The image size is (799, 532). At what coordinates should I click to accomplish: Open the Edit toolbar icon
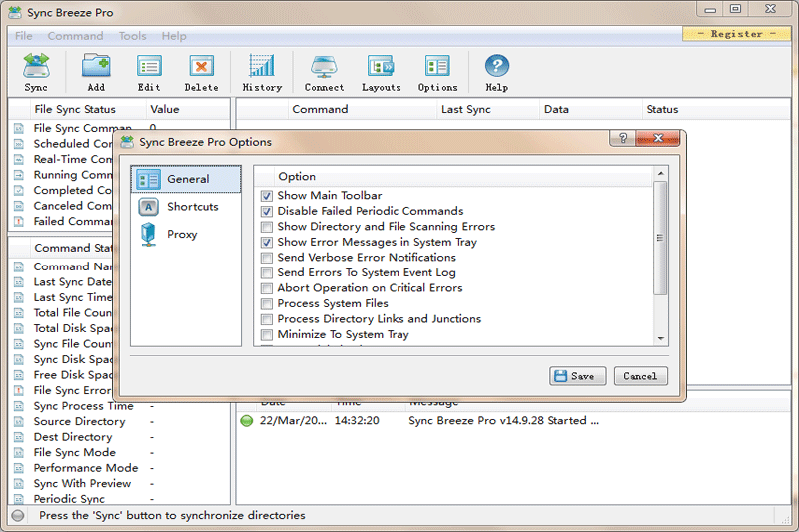tap(149, 66)
